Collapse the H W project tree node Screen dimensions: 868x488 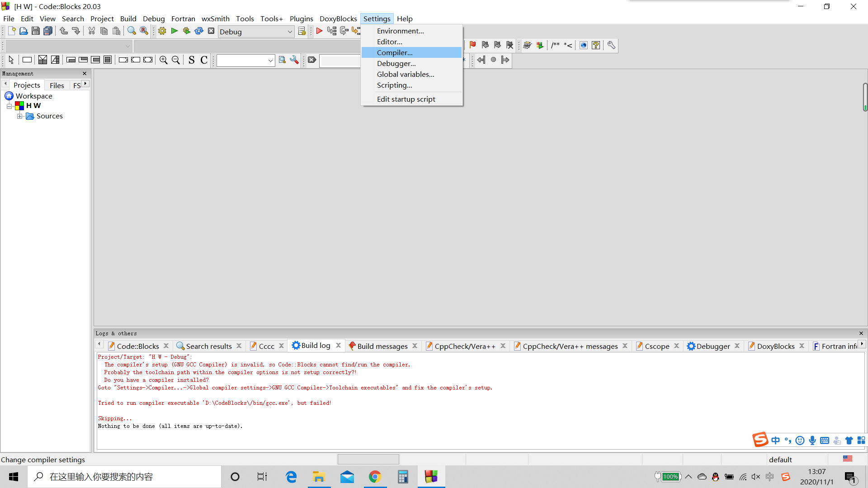(x=9, y=106)
